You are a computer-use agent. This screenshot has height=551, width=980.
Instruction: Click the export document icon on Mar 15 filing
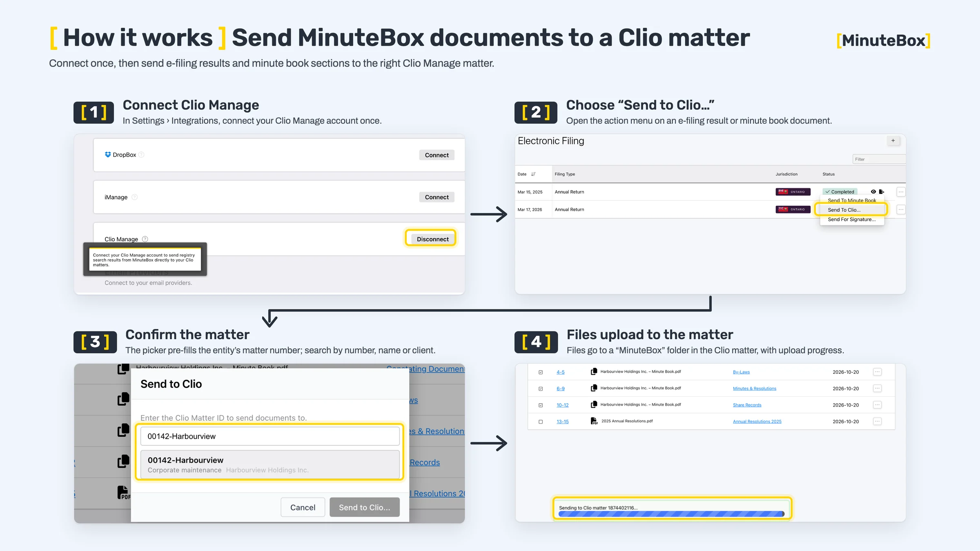click(x=882, y=192)
